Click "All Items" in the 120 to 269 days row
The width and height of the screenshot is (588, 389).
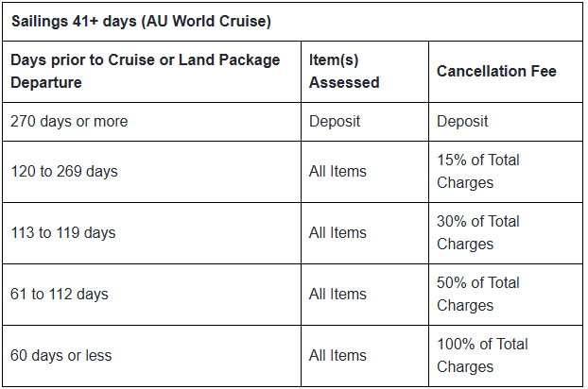click(x=337, y=171)
